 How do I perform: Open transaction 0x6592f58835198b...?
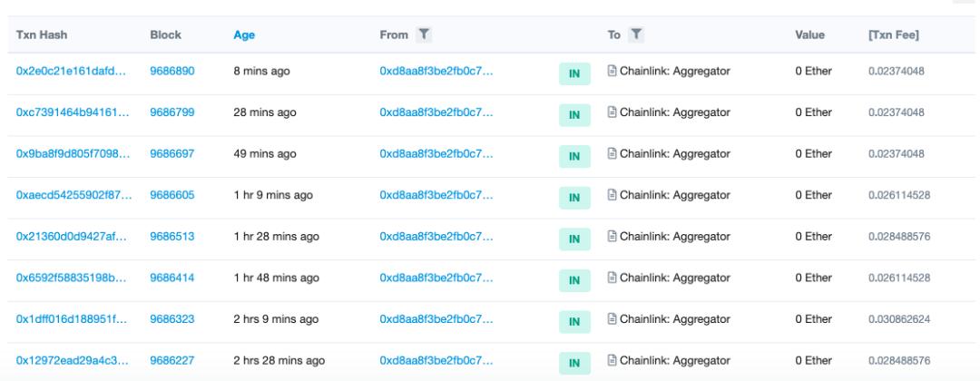[x=72, y=278]
